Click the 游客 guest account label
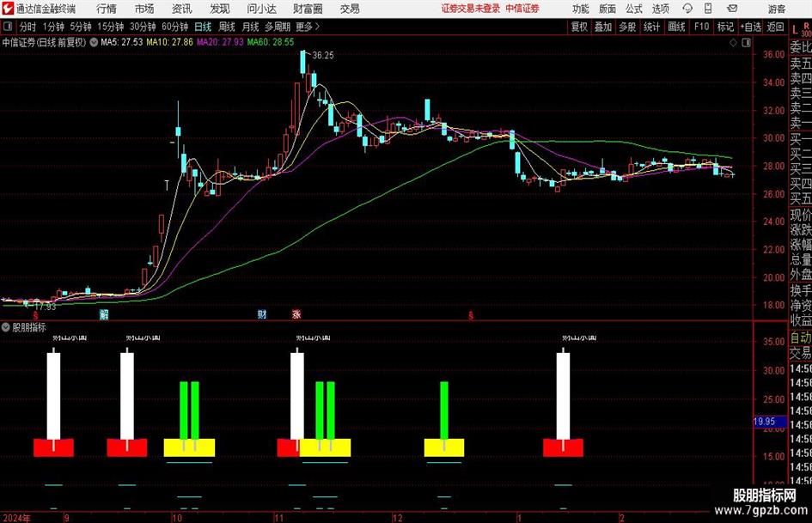This screenshot has height=523, width=812. pyautogui.click(x=777, y=9)
